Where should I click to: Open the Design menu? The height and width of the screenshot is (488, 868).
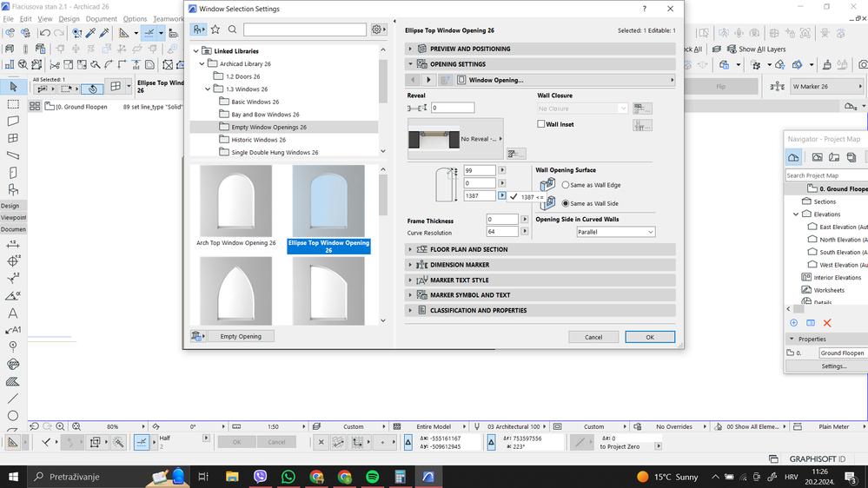pyautogui.click(x=69, y=18)
